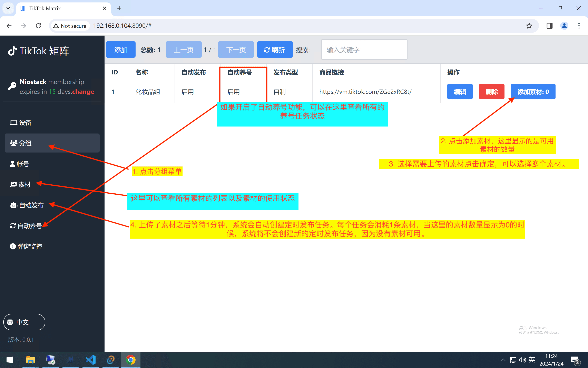Click the product link https://vm.tiktok.com/ZGe2xRC8t/
This screenshot has width=588, height=368.
click(365, 92)
